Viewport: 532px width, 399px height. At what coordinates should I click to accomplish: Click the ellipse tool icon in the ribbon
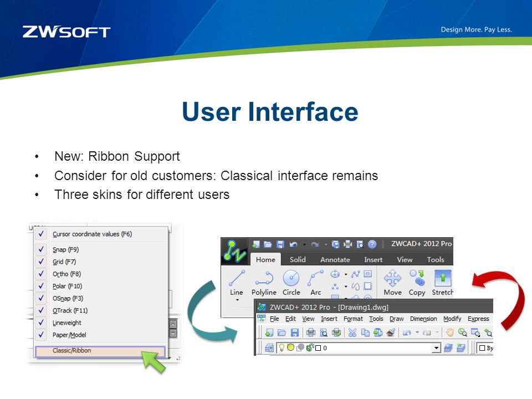pos(335,274)
